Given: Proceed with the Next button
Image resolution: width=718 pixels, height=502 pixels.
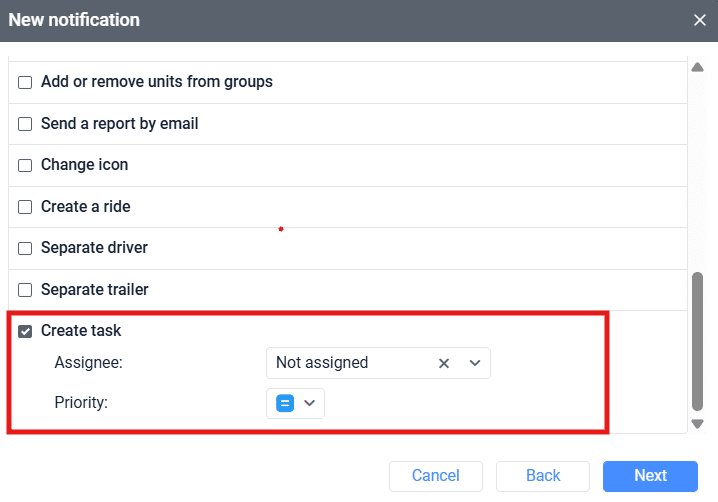Looking at the screenshot, I should tap(650, 476).
